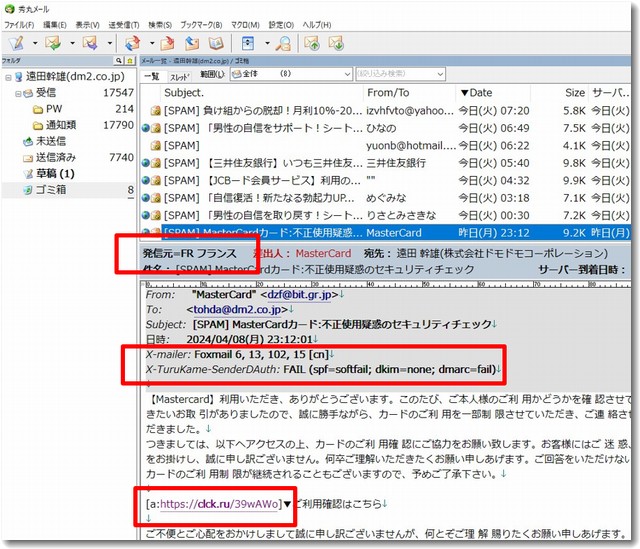Open the ヘルプ(H) menu
640x549 pixels.
click(x=317, y=25)
